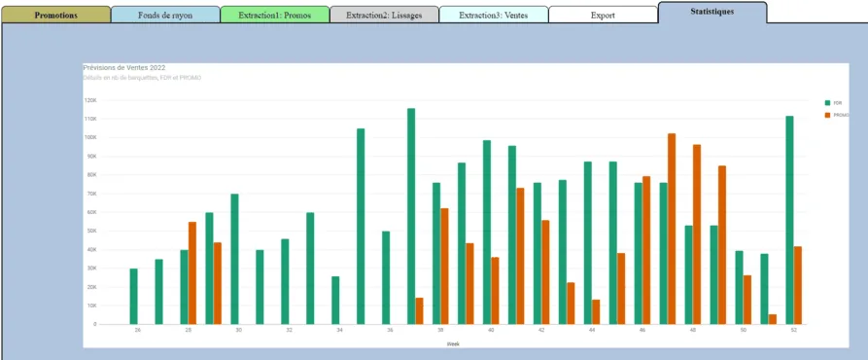
Task: Click the week 40 x-axis label
Action: click(x=491, y=330)
